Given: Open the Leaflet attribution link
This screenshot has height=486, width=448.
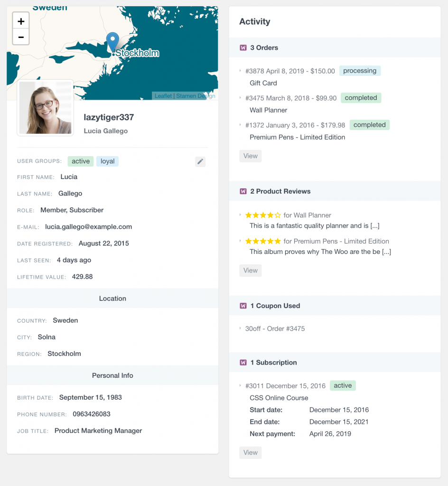Looking at the screenshot, I should (163, 95).
